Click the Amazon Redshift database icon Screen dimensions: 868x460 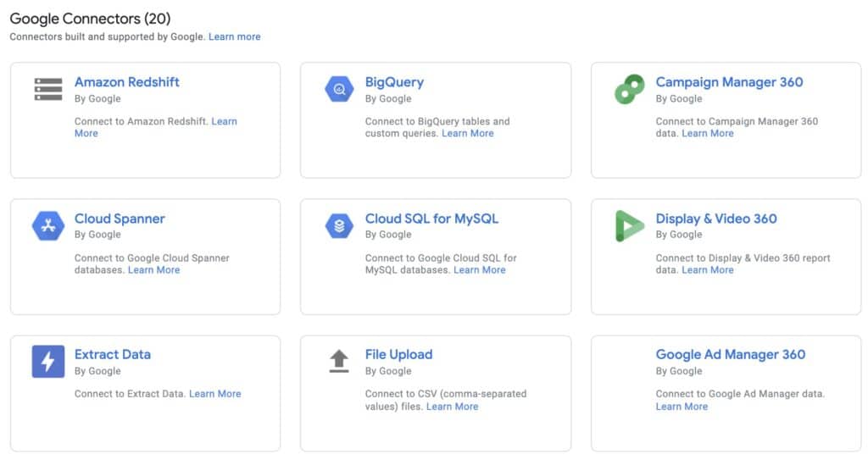(48, 89)
